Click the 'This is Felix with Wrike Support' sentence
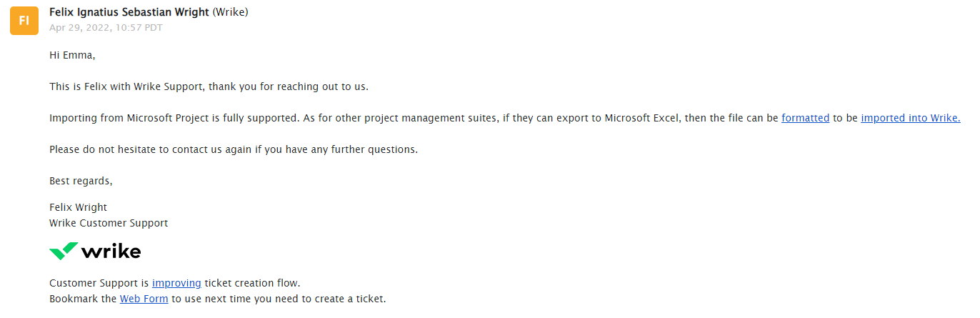Image resolution: width=980 pixels, height=318 pixels. [x=209, y=87]
